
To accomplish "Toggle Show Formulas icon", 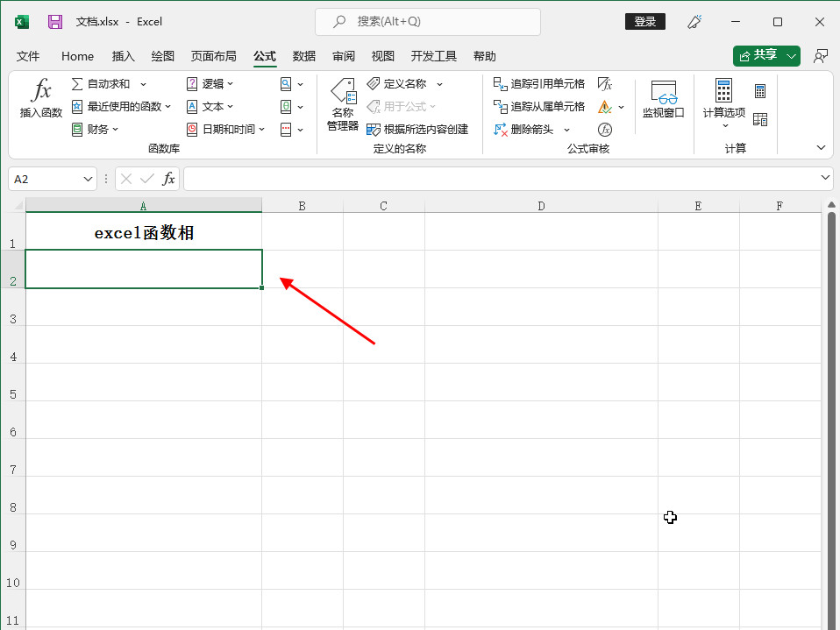I will point(605,84).
